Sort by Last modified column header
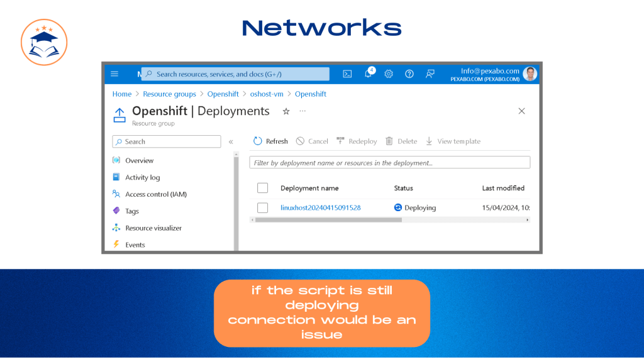The image size is (644, 362). click(x=503, y=188)
